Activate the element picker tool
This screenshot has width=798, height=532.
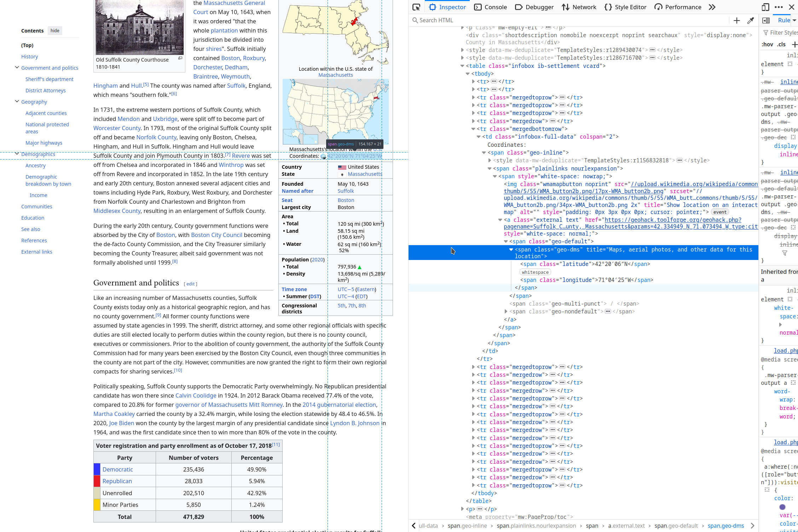click(416, 7)
